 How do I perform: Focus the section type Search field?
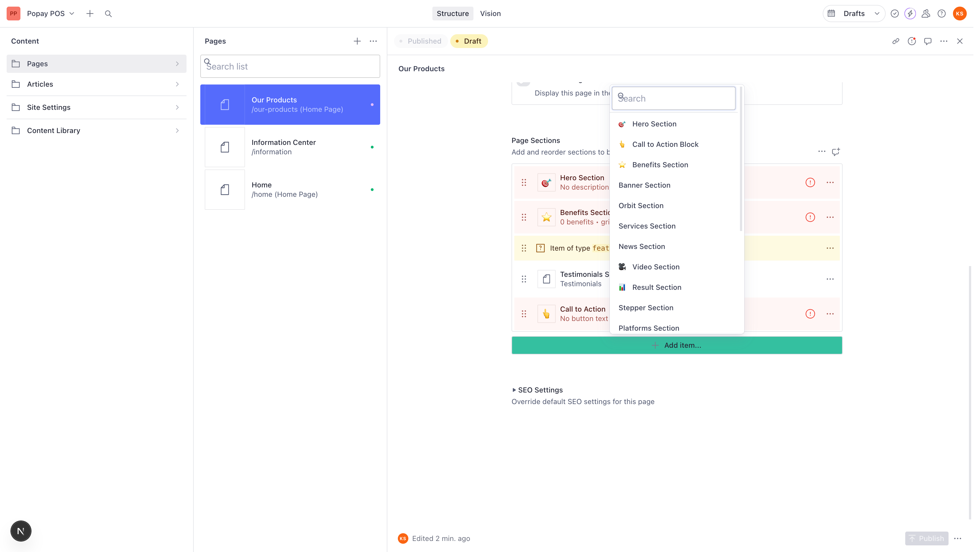pos(673,99)
